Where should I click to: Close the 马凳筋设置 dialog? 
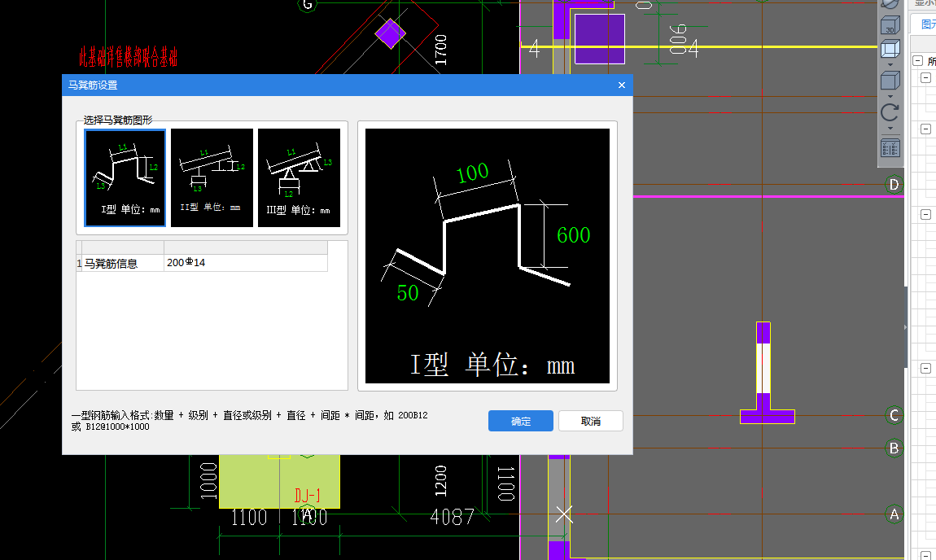click(x=622, y=85)
